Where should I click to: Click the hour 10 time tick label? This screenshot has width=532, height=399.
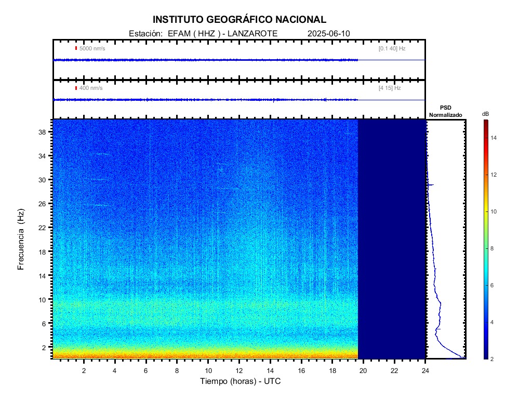208,370
